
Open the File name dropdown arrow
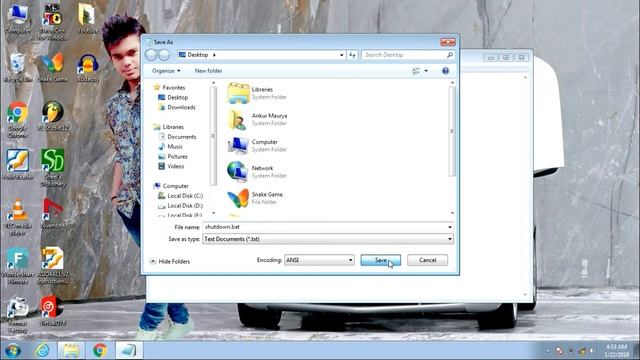click(x=450, y=227)
